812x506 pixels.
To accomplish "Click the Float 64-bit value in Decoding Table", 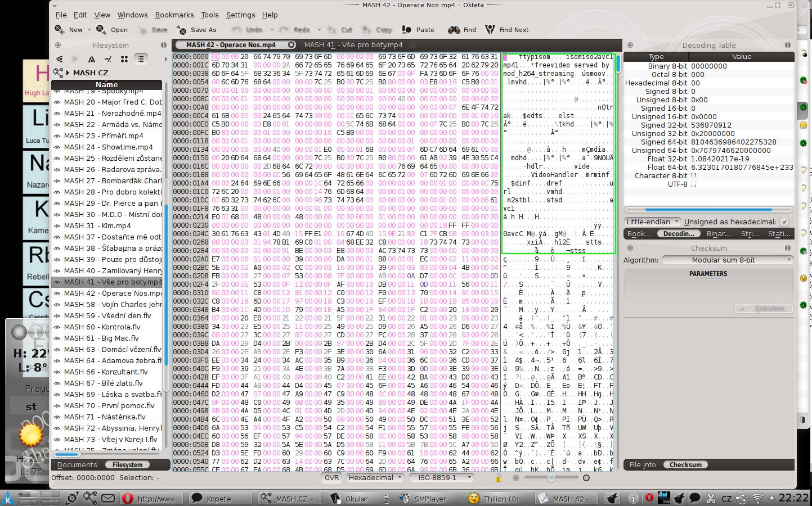I will 742,167.
